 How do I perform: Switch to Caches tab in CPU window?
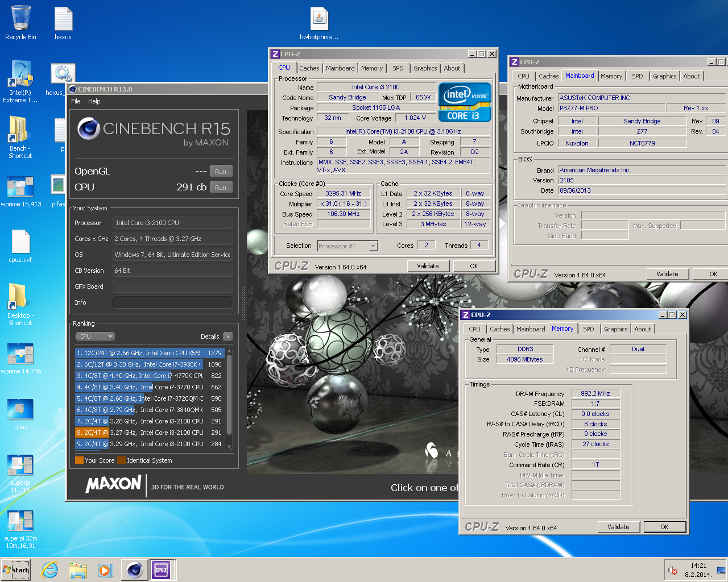309,68
